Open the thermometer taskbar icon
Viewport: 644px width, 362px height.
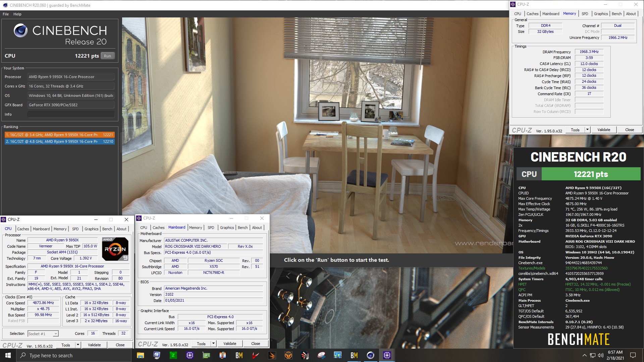[223, 355]
